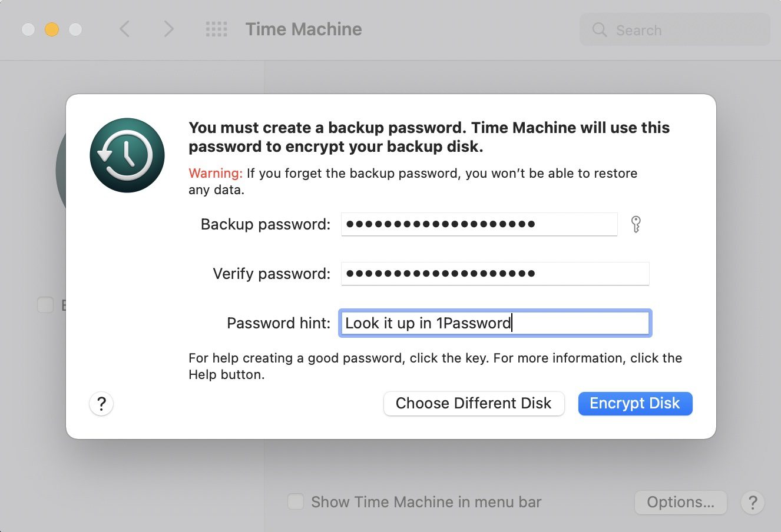
Task: Click Choose Different Disk
Action: 474,404
